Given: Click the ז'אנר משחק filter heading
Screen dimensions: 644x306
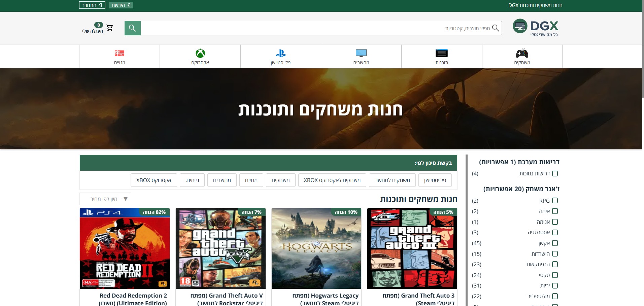Looking at the screenshot, I should tap(521, 189).
